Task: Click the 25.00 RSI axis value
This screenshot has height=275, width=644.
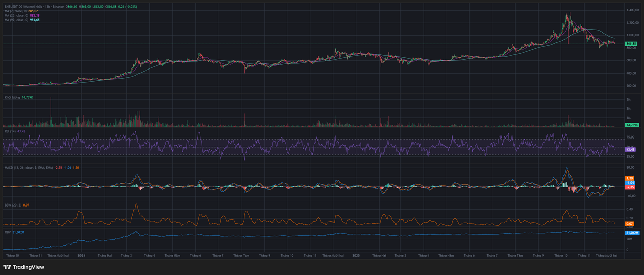Action: tap(631, 157)
